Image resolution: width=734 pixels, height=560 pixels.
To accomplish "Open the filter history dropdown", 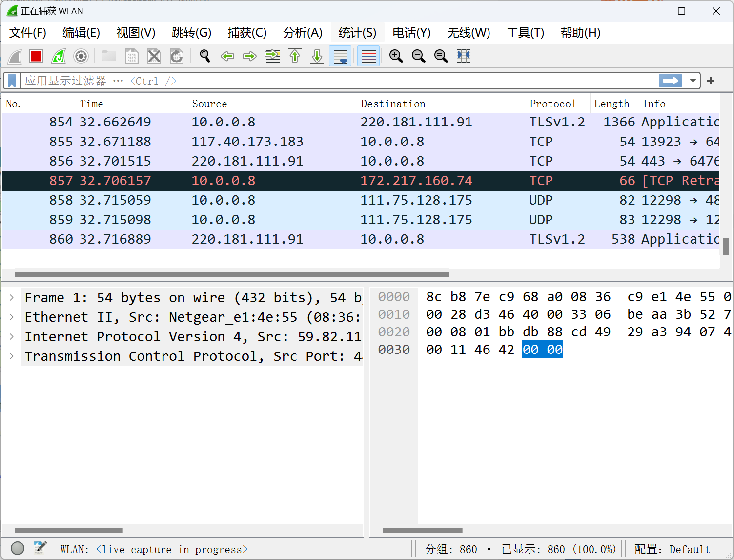I will [x=693, y=81].
